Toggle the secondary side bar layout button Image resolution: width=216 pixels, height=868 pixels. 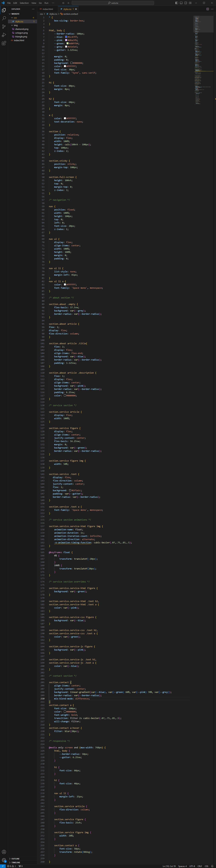pos(185,3)
